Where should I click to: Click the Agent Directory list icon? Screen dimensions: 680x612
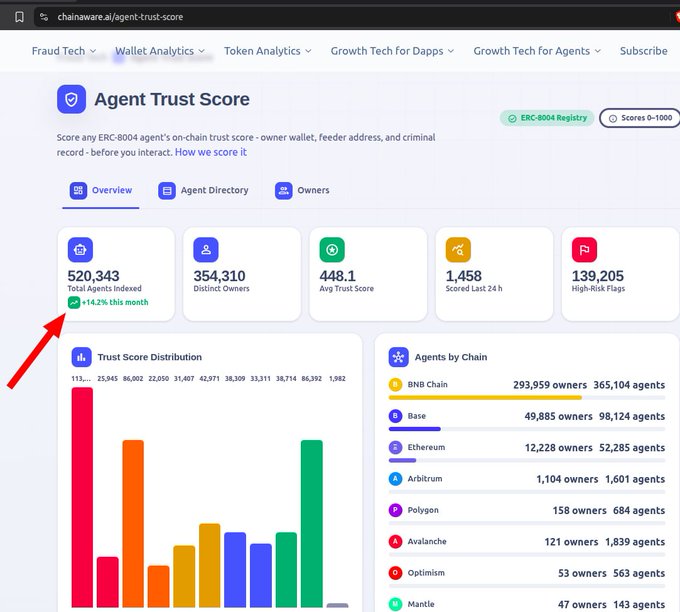pyautogui.click(x=167, y=190)
